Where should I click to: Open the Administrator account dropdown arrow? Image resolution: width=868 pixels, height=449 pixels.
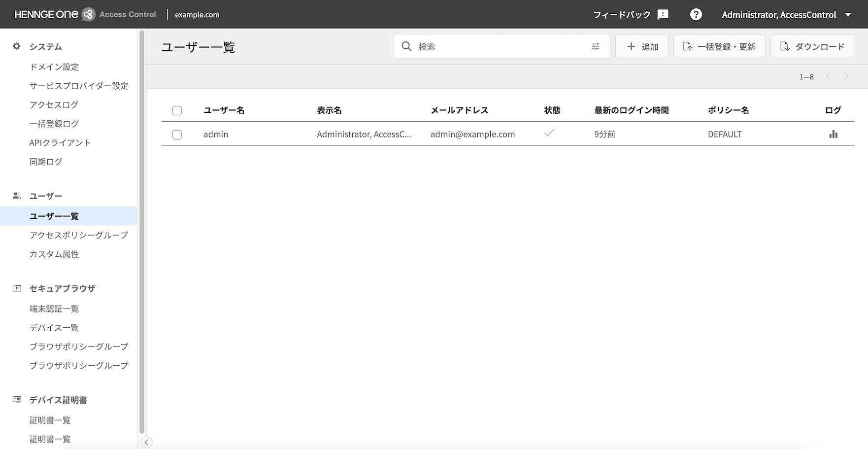[x=848, y=15]
